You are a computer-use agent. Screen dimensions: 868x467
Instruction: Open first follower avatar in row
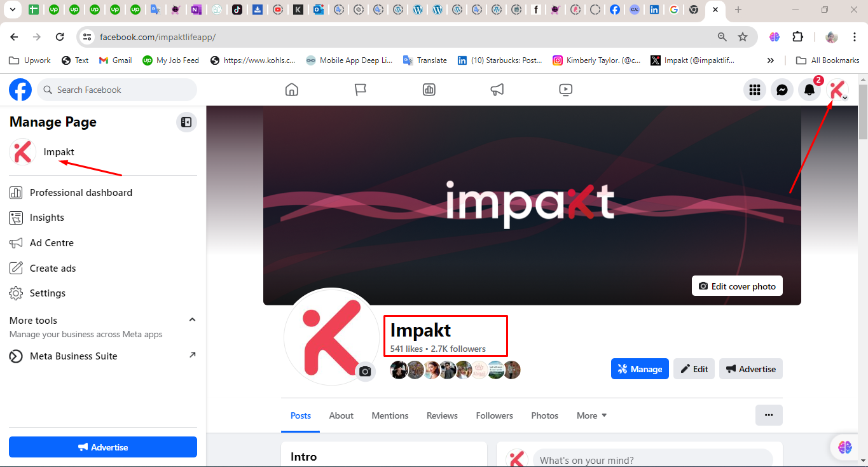coord(399,370)
